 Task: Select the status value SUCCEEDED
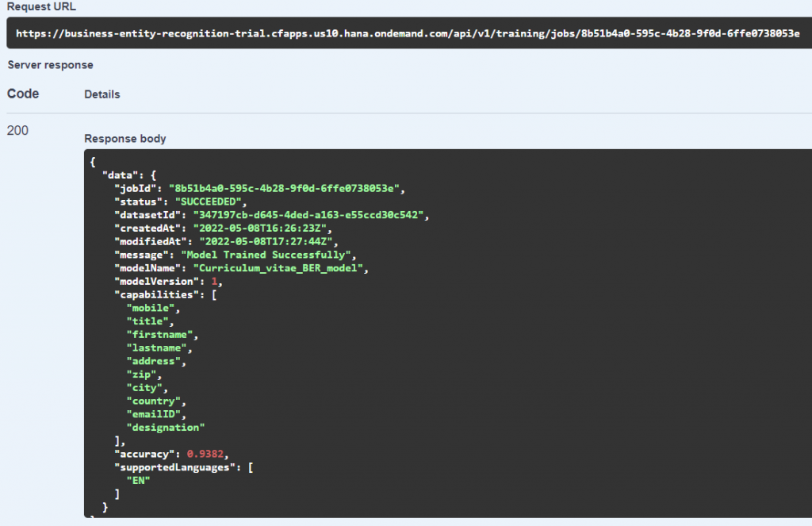point(209,202)
